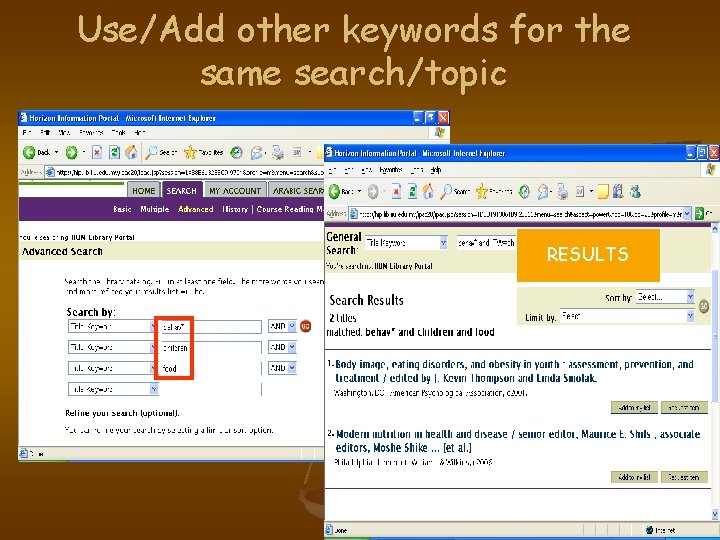Select SEARCH tab in library portal
Viewport: 720px width, 540px height.
point(181,191)
